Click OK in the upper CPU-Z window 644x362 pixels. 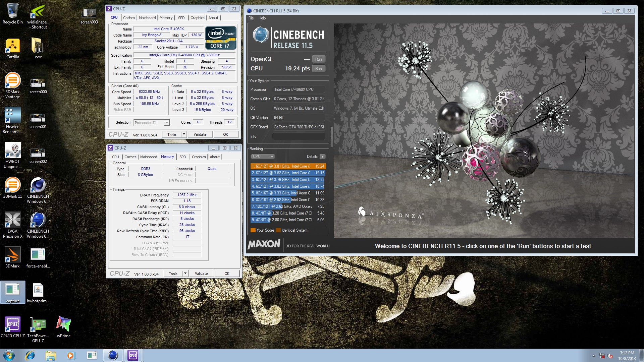(x=225, y=134)
